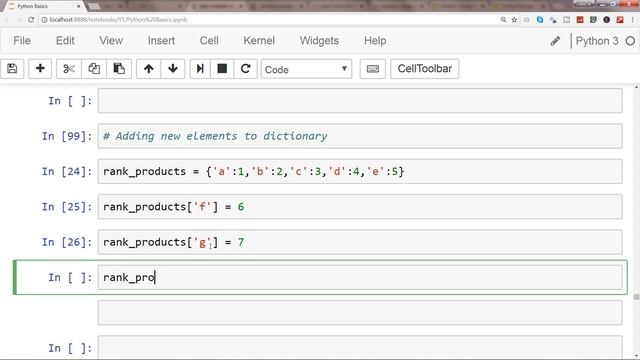The width and height of the screenshot is (640, 360).
Task: Click the In [26] prompt label
Action: point(67,242)
